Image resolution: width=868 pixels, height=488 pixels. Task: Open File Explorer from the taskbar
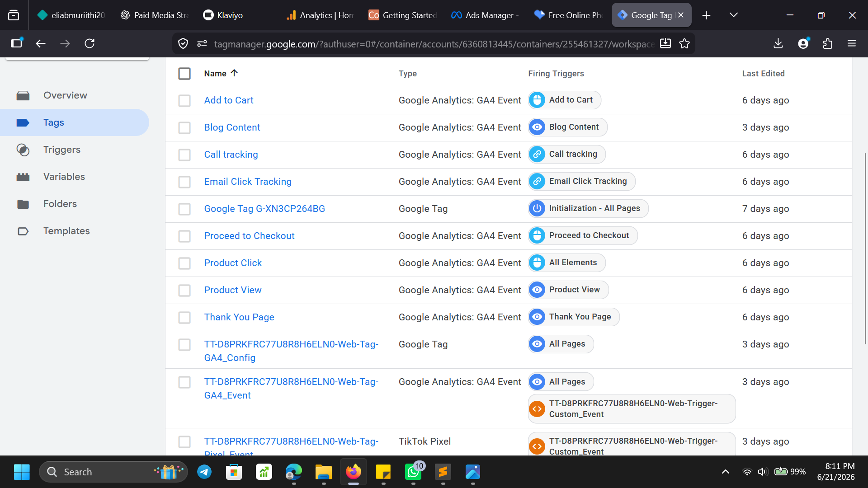click(x=324, y=472)
